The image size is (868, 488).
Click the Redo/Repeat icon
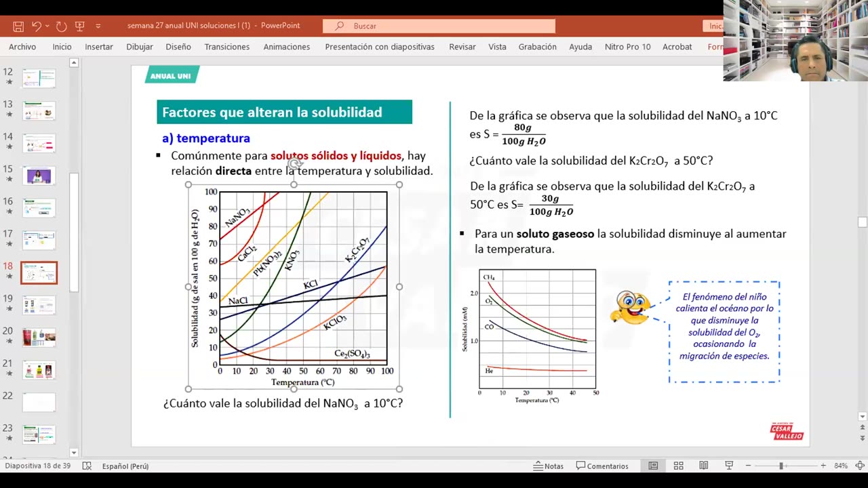[61, 26]
